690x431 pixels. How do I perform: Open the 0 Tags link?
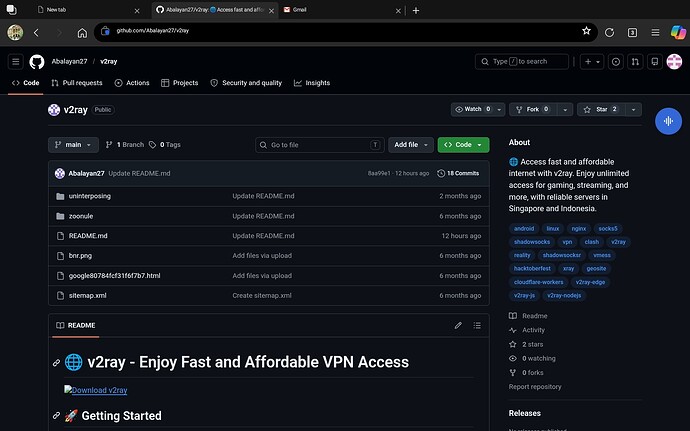165,145
